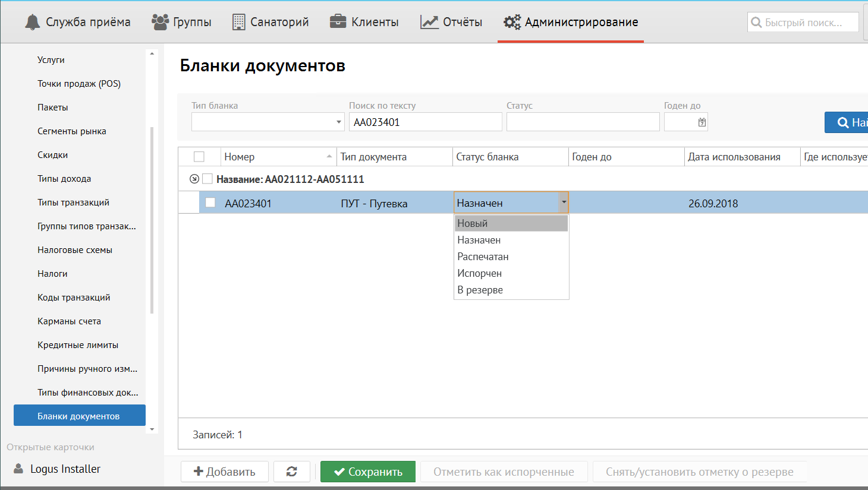Click the Добавить button
The height and width of the screenshot is (490, 868).
pos(225,472)
